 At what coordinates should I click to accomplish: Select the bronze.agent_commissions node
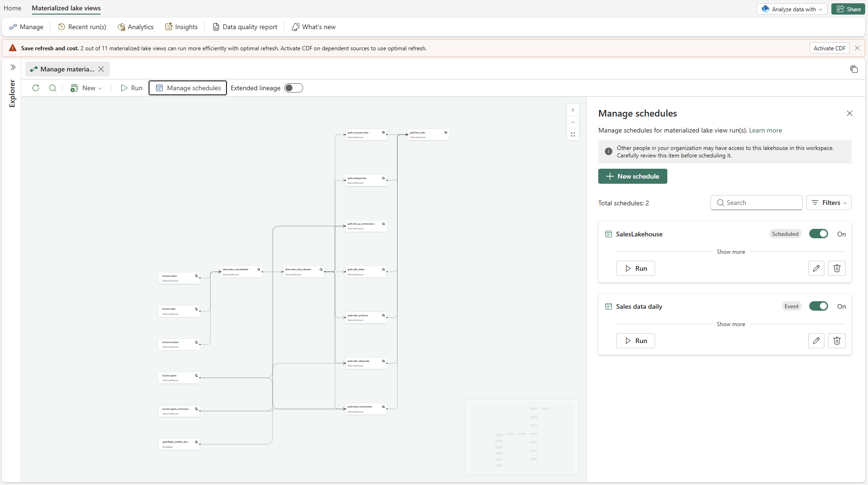click(179, 411)
